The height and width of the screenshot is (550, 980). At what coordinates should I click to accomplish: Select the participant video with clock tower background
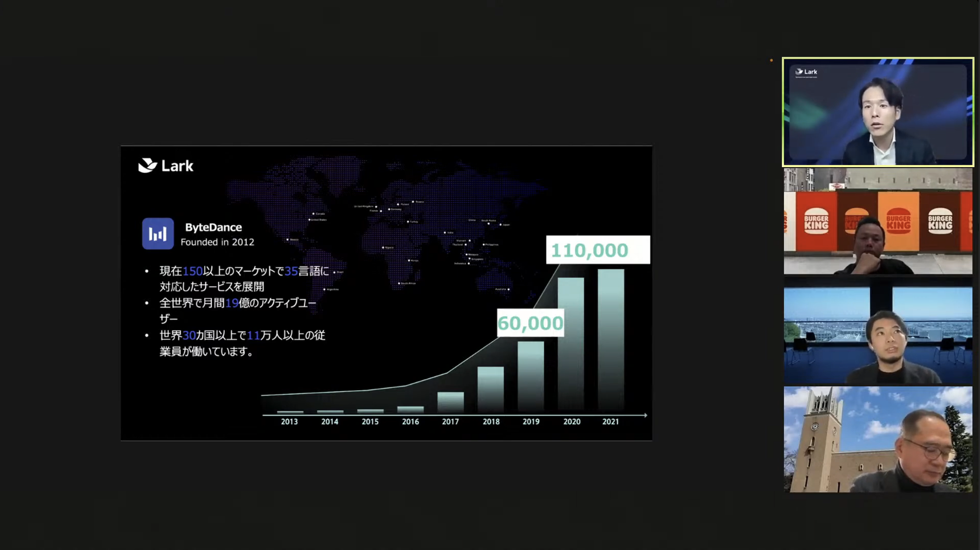pos(878,439)
